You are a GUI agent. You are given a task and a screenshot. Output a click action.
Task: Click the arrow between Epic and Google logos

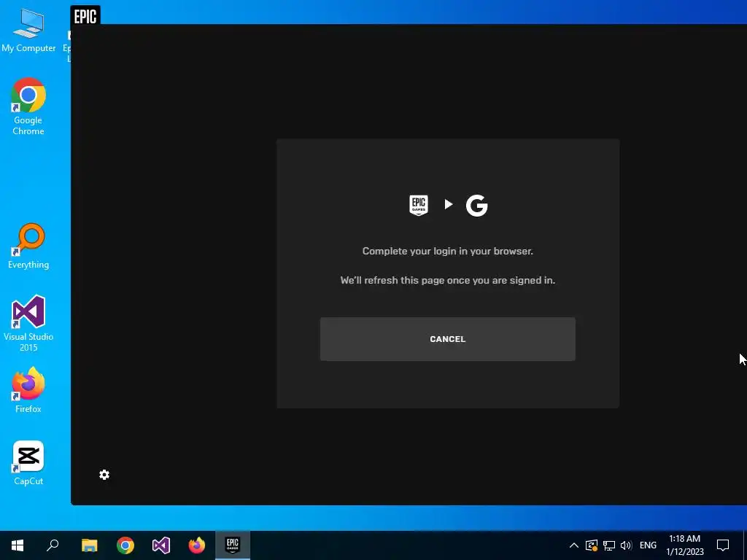[449, 204]
